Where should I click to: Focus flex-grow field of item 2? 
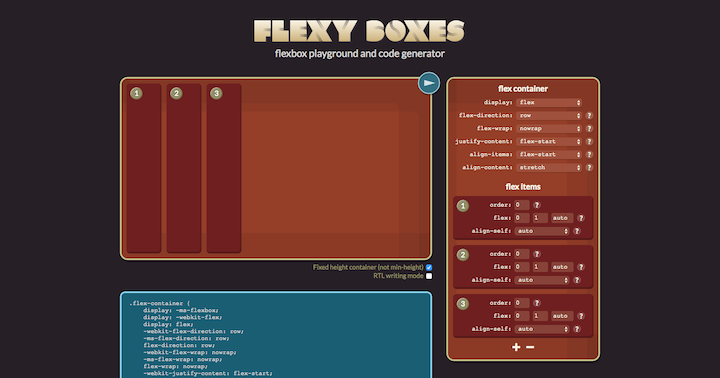[522, 267]
